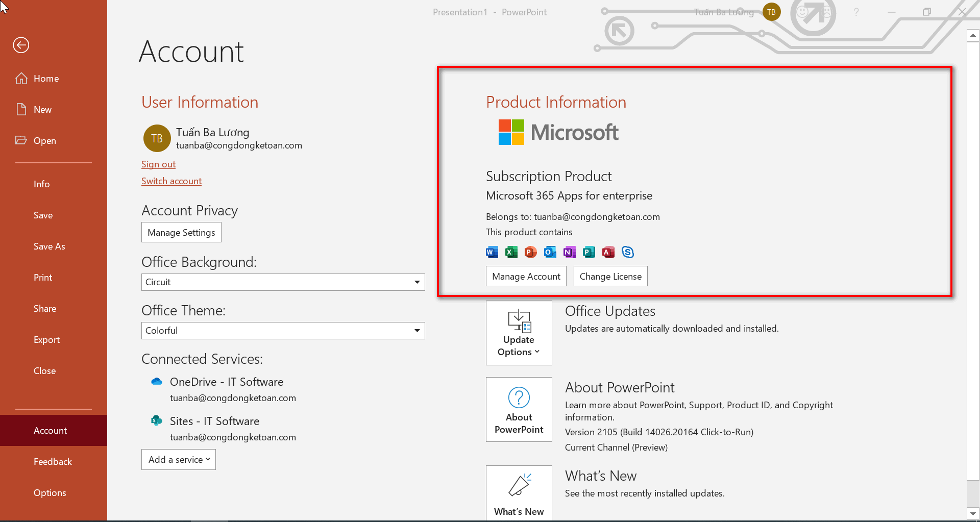This screenshot has height=522, width=980.
Task: Expand the Update Options menu
Action: (519, 333)
